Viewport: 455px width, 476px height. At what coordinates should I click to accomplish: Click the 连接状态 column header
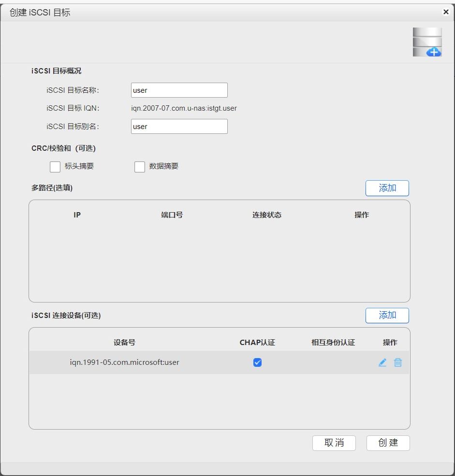pos(266,215)
